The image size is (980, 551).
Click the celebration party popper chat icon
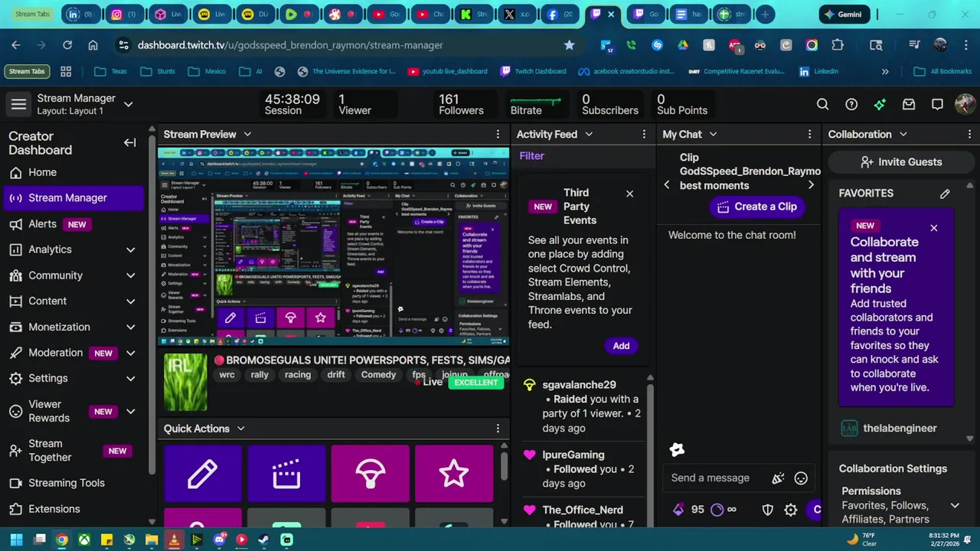[x=778, y=478]
